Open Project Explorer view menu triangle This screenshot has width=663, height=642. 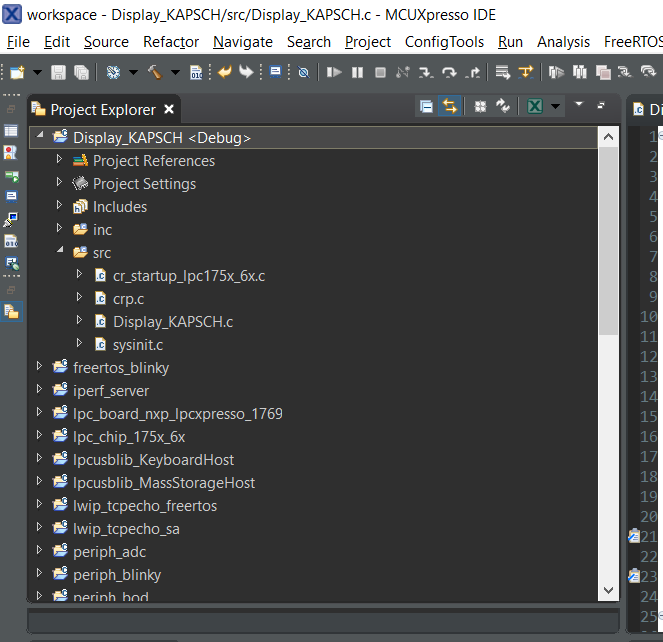pyautogui.click(x=579, y=104)
